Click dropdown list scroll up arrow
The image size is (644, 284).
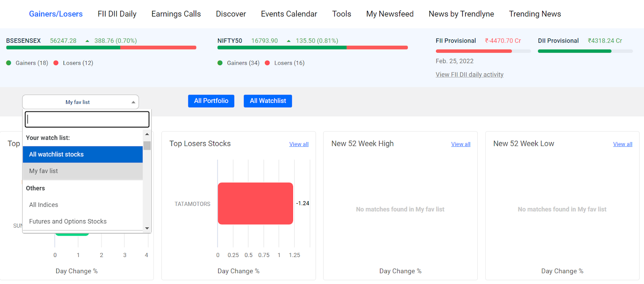pyautogui.click(x=147, y=134)
